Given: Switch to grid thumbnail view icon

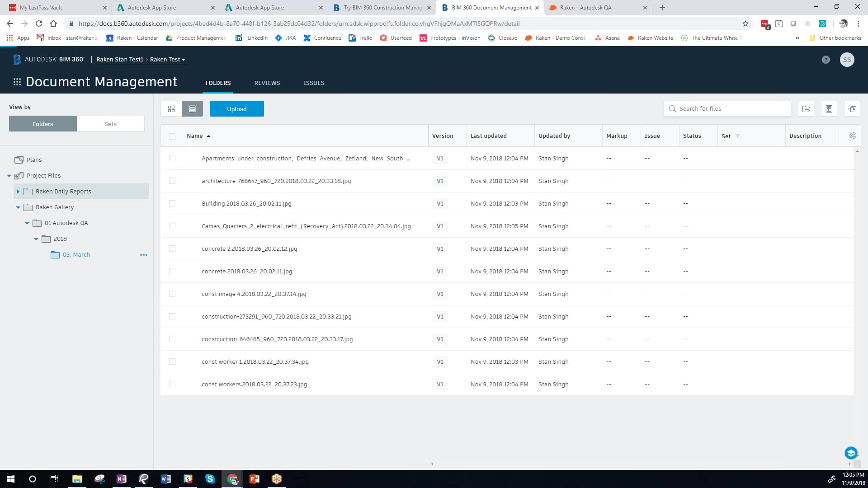Looking at the screenshot, I should tap(171, 109).
